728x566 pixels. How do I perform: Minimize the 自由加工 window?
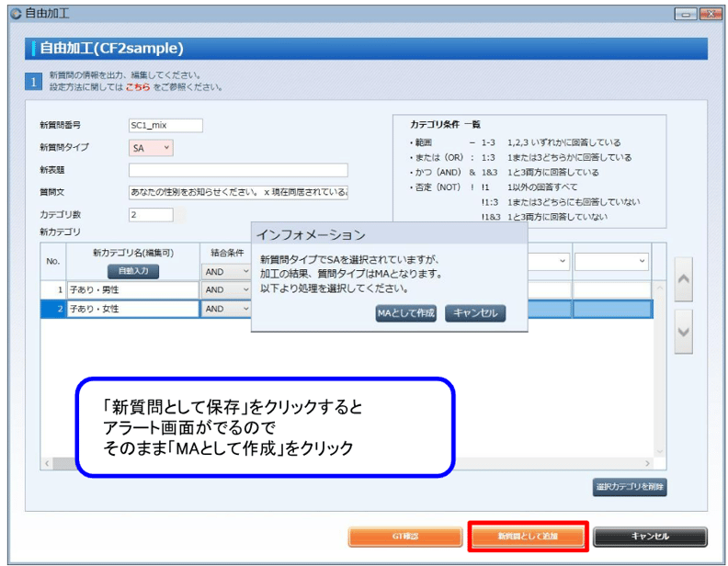point(686,15)
